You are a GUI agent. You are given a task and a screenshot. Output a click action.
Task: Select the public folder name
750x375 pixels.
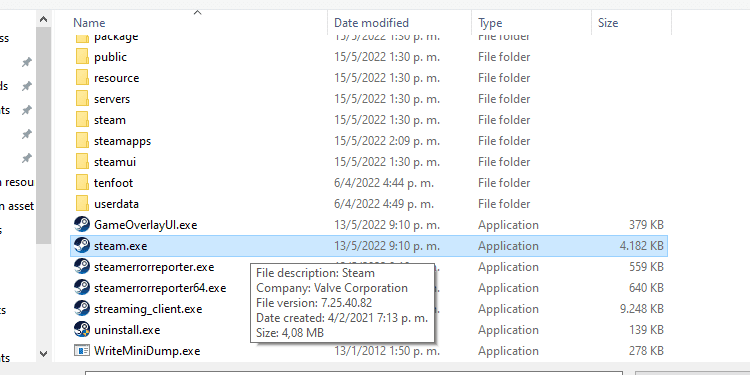110,57
